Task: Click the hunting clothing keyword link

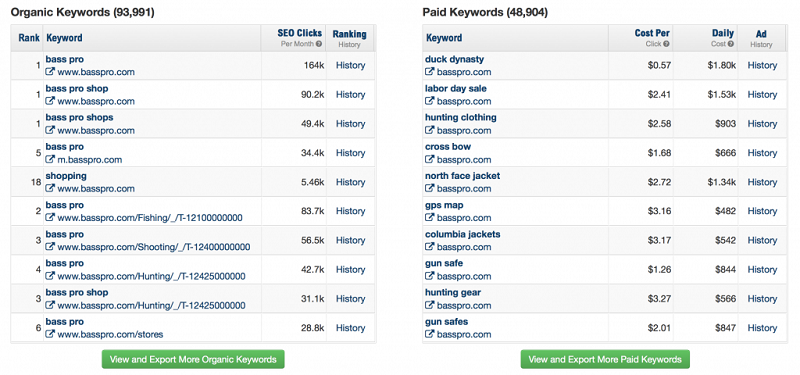Action: tap(461, 117)
